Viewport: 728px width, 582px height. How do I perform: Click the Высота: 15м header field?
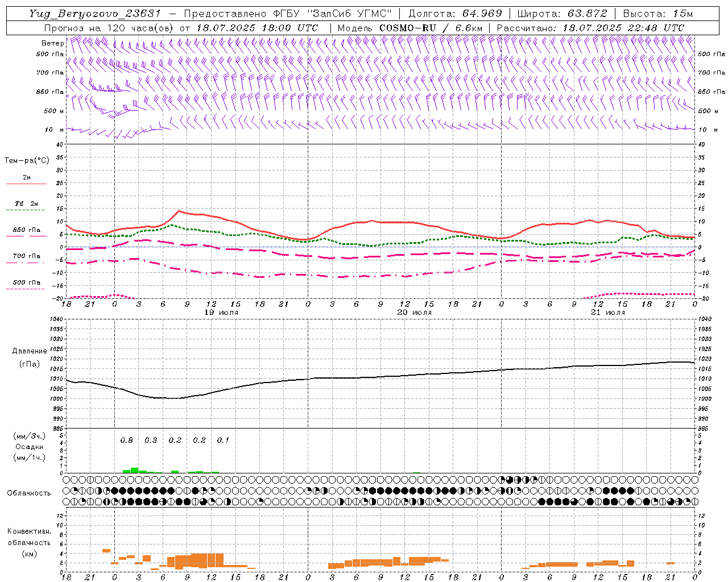click(x=658, y=14)
